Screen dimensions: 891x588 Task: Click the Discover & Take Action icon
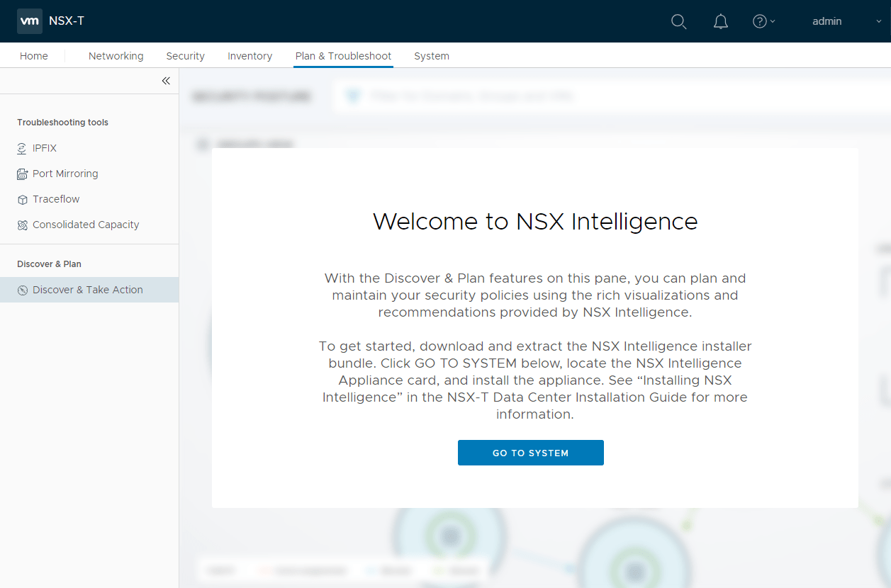coord(22,290)
